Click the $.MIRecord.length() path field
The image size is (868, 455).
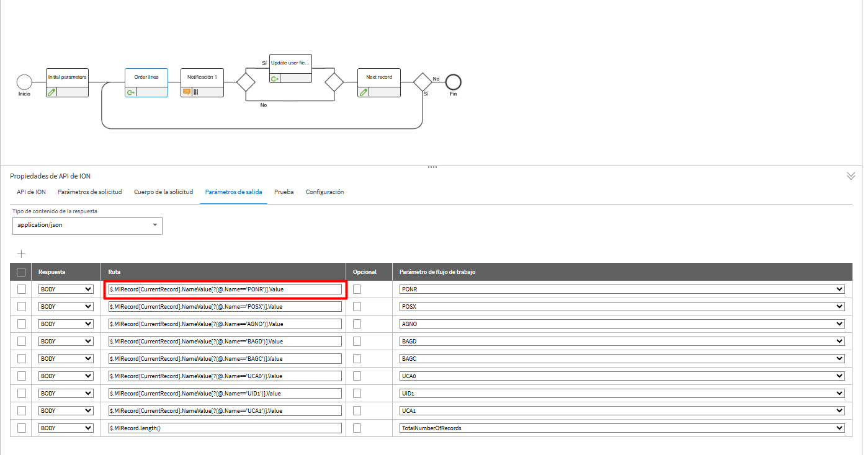pos(225,428)
